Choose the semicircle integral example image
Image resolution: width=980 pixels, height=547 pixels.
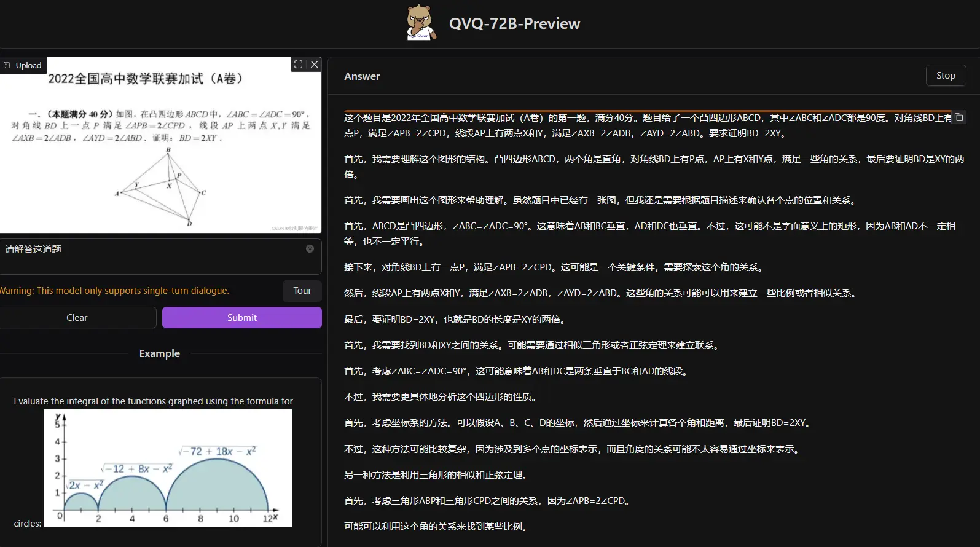(x=168, y=468)
